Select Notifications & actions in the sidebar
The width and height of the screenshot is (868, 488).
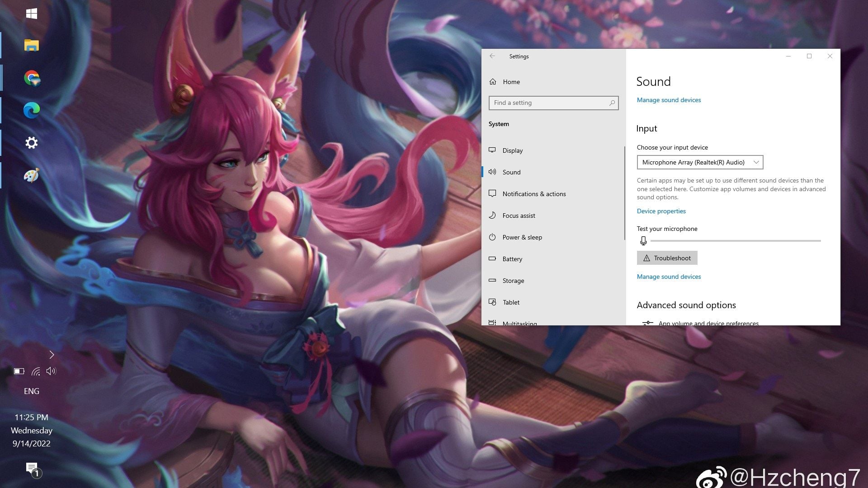coord(534,194)
